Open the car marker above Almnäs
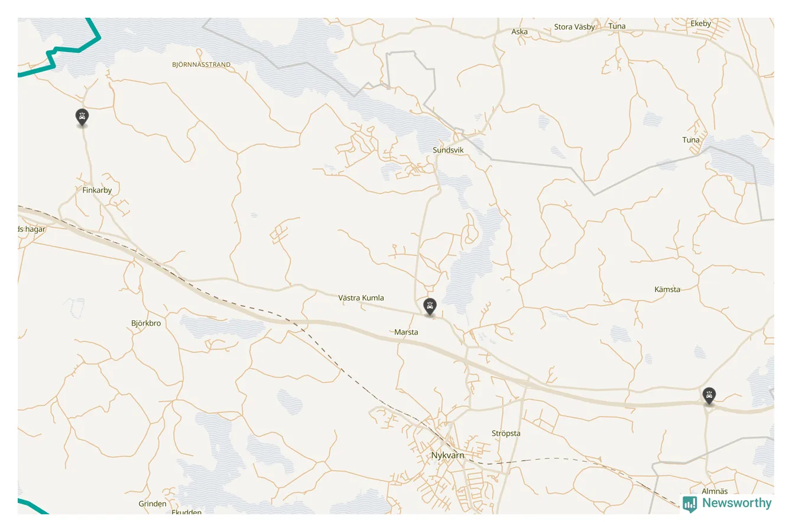This screenshot has height=532, width=792. click(x=709, y=395)
